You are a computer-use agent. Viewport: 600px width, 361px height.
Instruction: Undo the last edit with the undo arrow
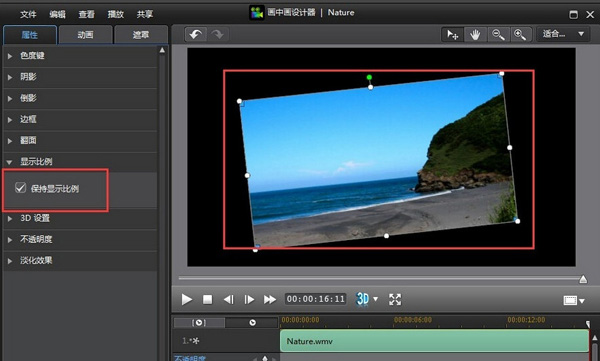[196, 34]
